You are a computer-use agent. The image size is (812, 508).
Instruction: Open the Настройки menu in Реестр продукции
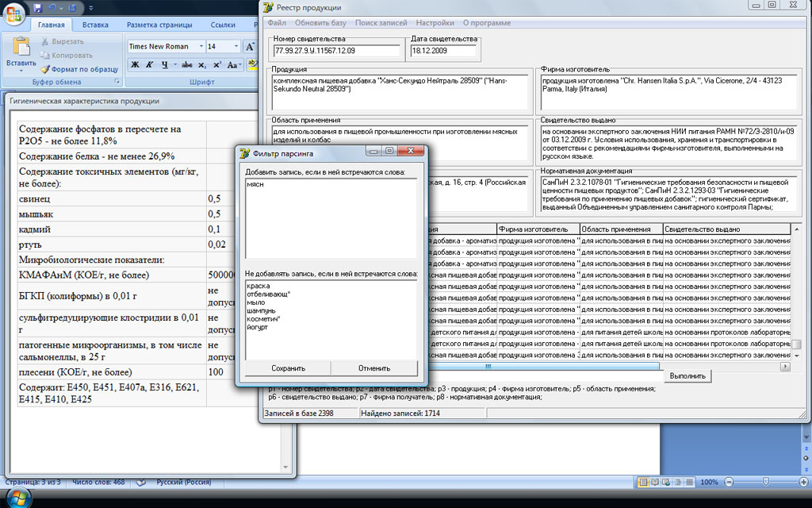pyautogui.click(x=435, y=23)
